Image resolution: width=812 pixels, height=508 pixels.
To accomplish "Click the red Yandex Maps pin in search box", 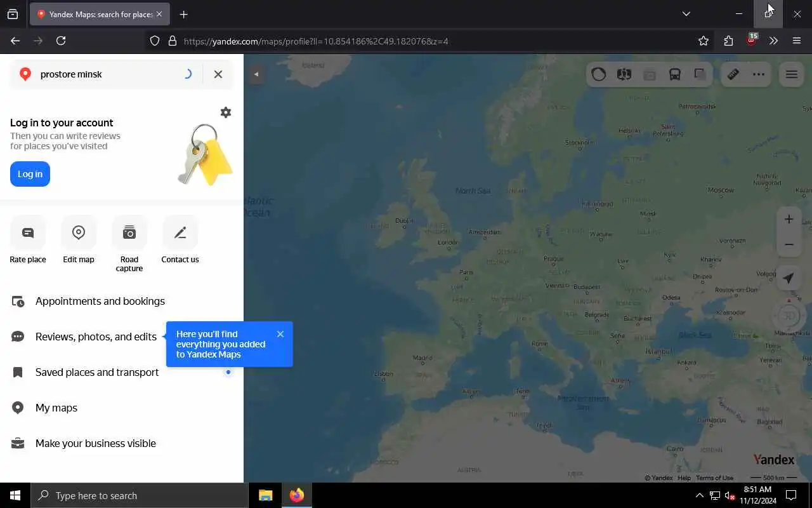I will tap(25, 74).
